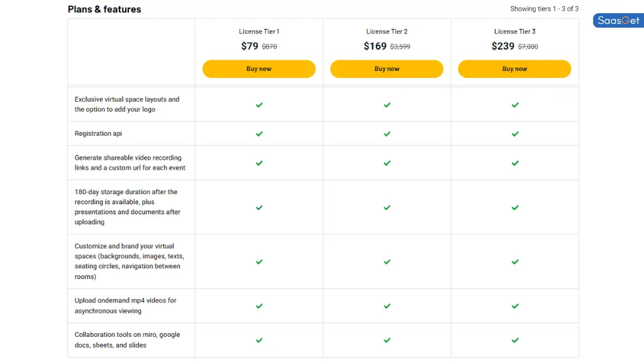Buy License Tier 2 for $169
This screenshot has height=362, width=644.
(387, 69)
